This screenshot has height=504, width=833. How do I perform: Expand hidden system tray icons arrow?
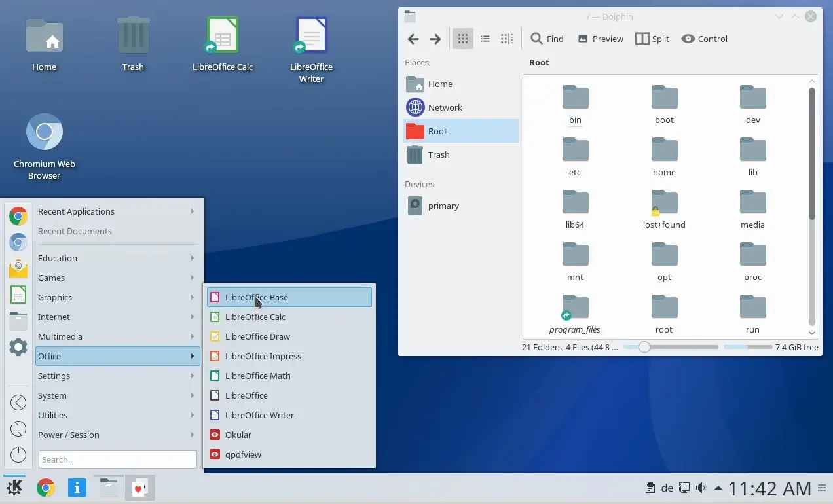click(718, 488)
